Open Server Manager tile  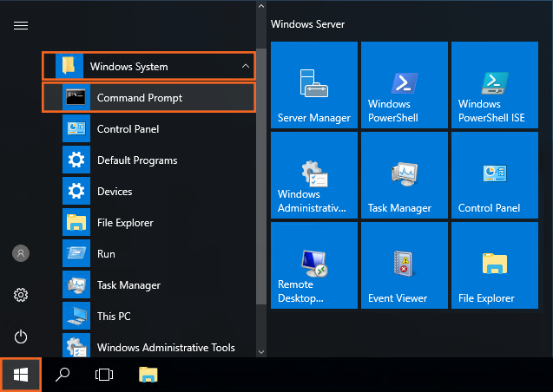click(314, 85)
